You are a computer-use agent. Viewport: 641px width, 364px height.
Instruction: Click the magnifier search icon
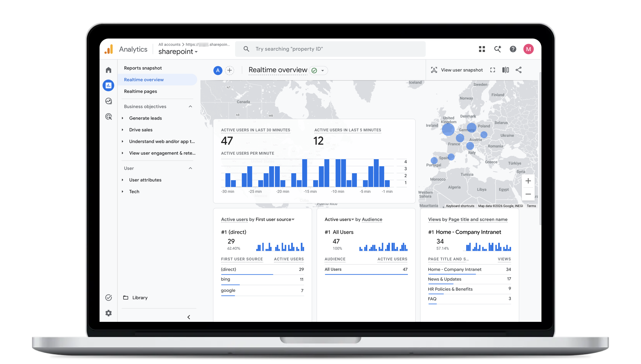pos(246,49)
